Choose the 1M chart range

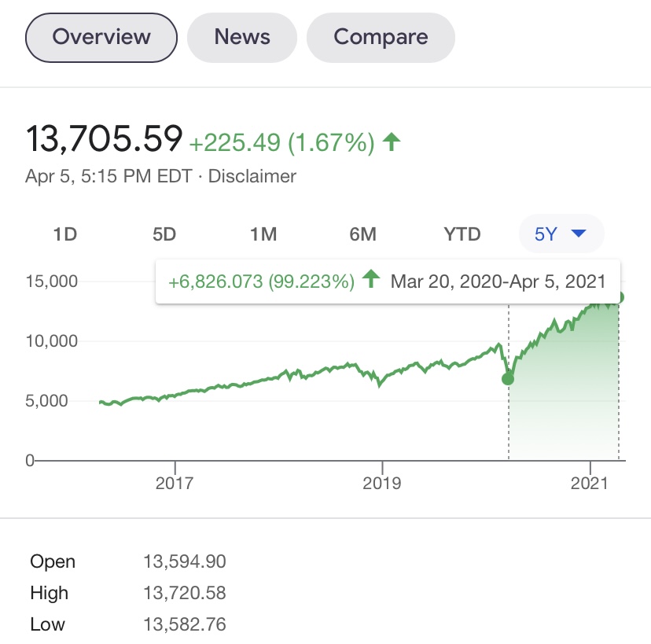(263, 234)
